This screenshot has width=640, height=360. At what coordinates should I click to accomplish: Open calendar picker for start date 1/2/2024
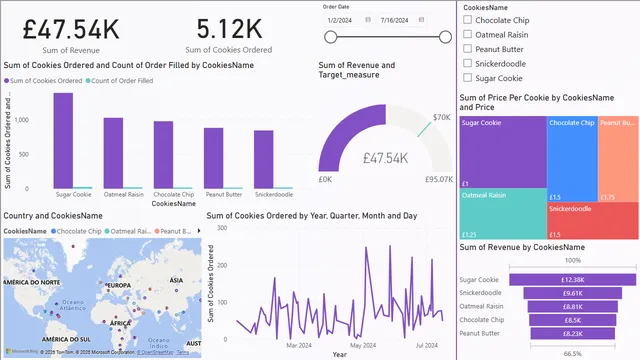[368, 20]
